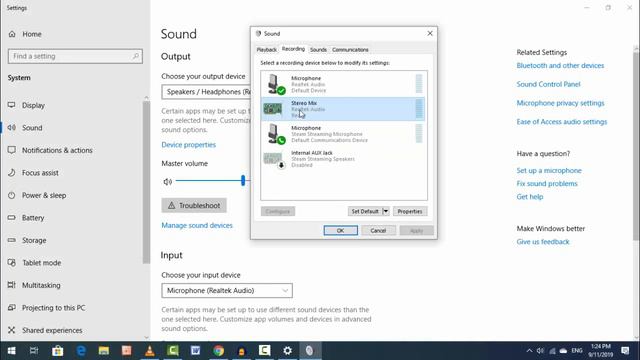Open Action Center notifications icon
640x360 pixels.
pyautogui.click(x=625, y=351)
